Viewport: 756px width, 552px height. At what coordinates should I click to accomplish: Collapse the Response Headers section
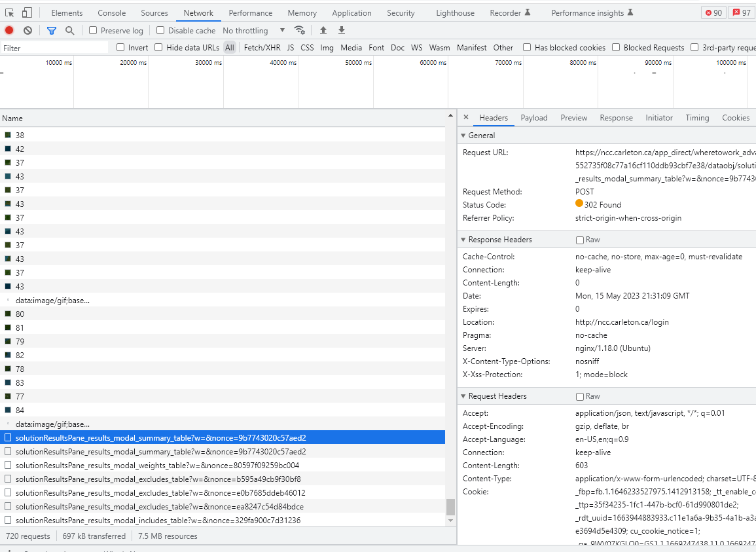(465, 240)
